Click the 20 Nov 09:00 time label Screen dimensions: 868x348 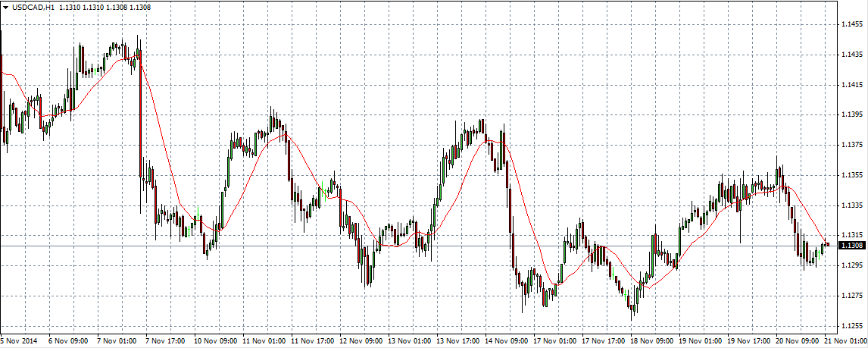[x=798, y=341]
